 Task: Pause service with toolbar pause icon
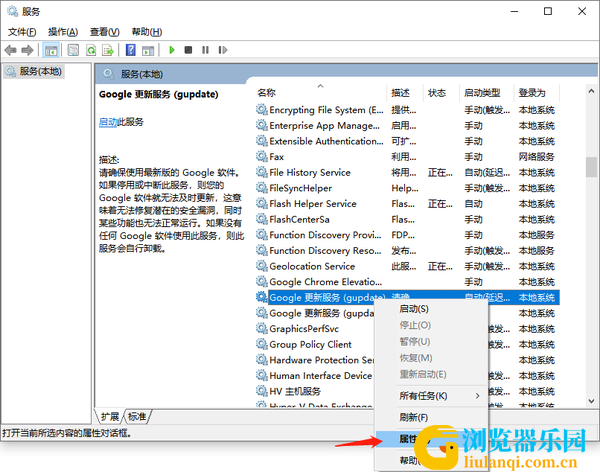pyautogui.click(x=205, y=50)
